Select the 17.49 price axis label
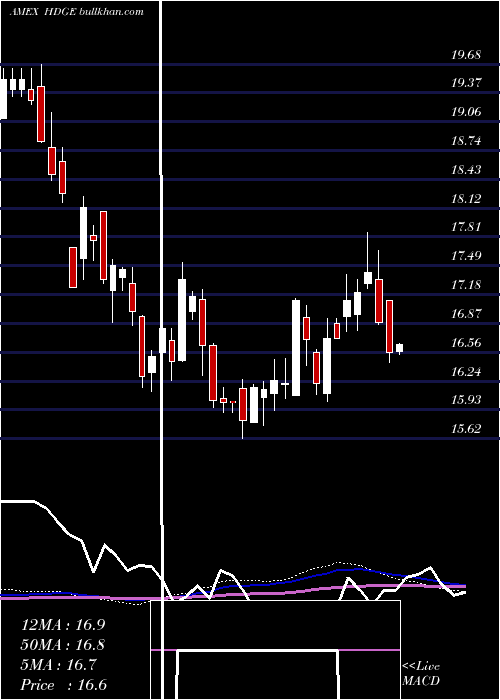 coord(466,256)
